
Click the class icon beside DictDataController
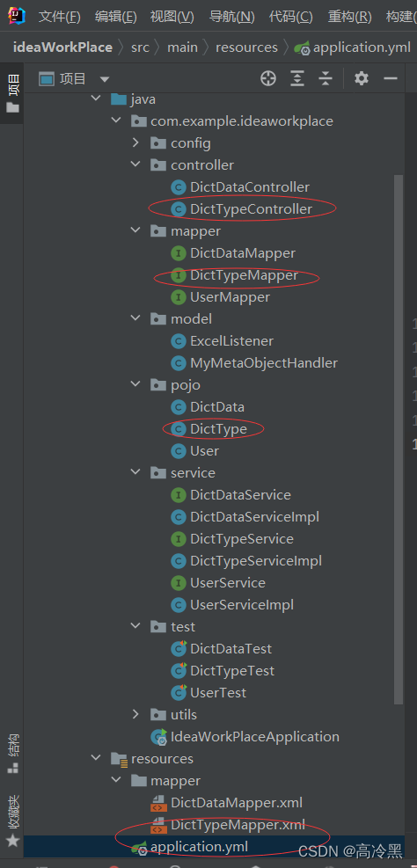pyautogui.click(x=179, y=187)
